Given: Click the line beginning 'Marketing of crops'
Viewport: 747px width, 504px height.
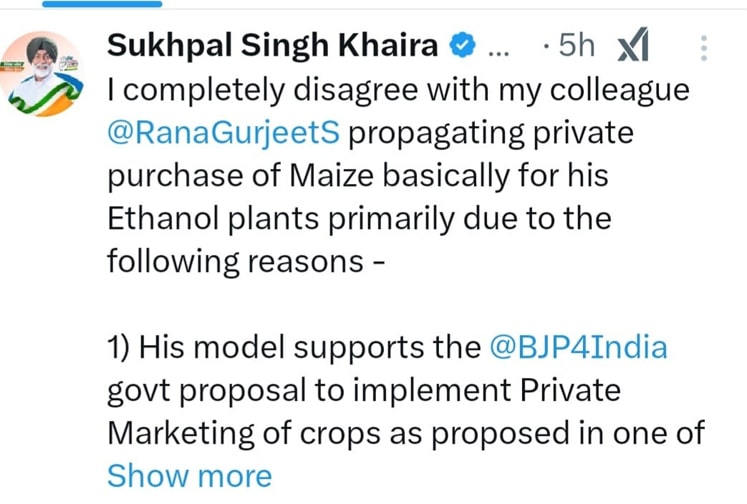Looking at the screenshot, I should click(406, 433).
